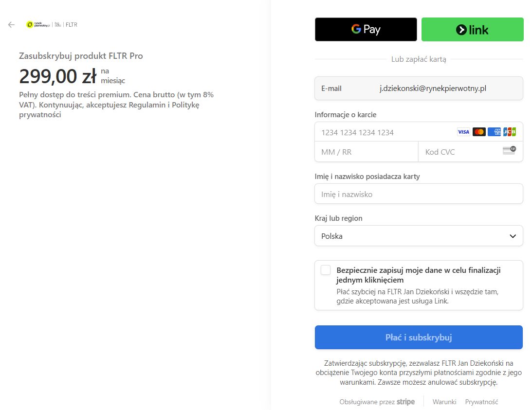Open the Warunki link
This screenshot has height=410, width=532.
point(444,402)
